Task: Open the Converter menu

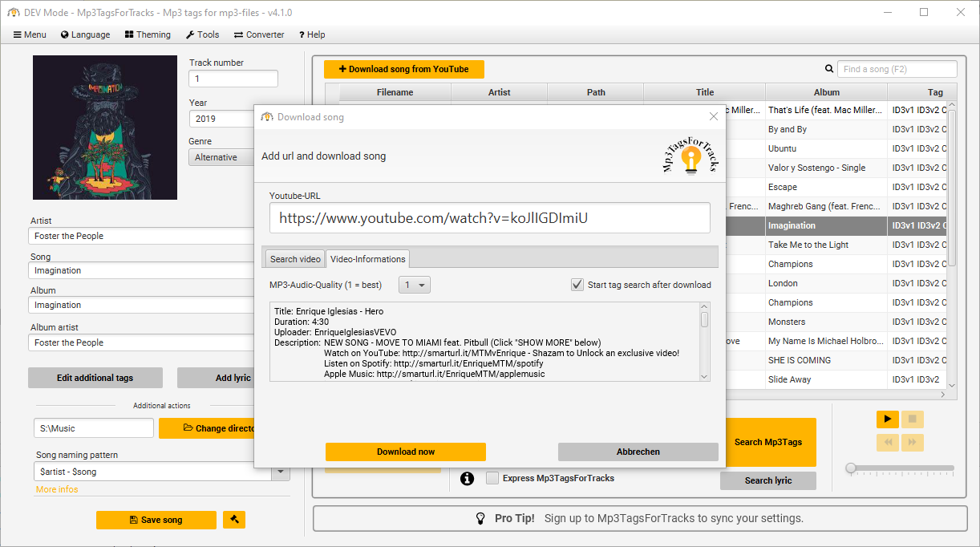Action: point(259,34)
